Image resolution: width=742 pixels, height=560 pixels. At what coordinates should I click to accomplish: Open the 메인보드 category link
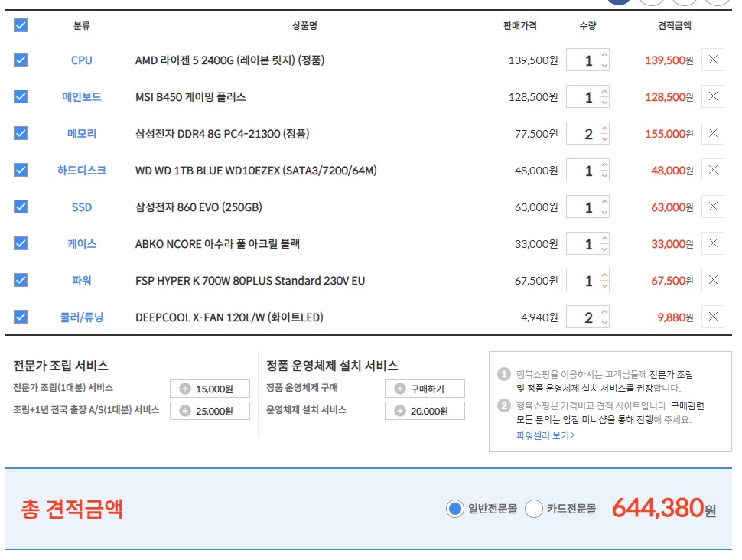[x=81, y=97]
